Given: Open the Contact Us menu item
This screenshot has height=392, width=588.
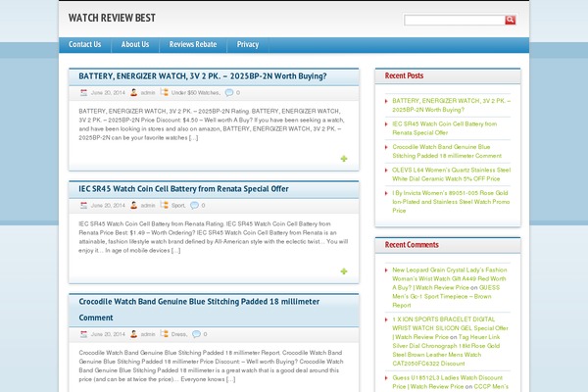Looking at the screenshot, I should pos(84,44).
